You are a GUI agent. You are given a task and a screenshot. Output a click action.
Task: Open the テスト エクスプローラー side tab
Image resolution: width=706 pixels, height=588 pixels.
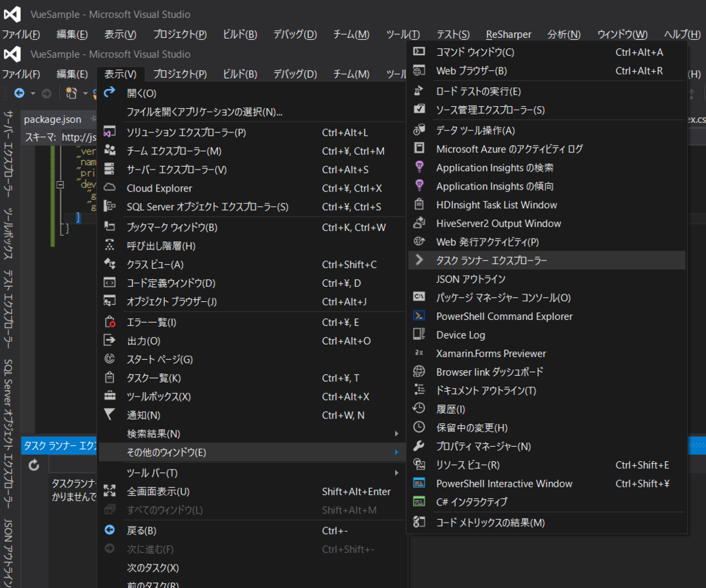click(x=8, y=309)
